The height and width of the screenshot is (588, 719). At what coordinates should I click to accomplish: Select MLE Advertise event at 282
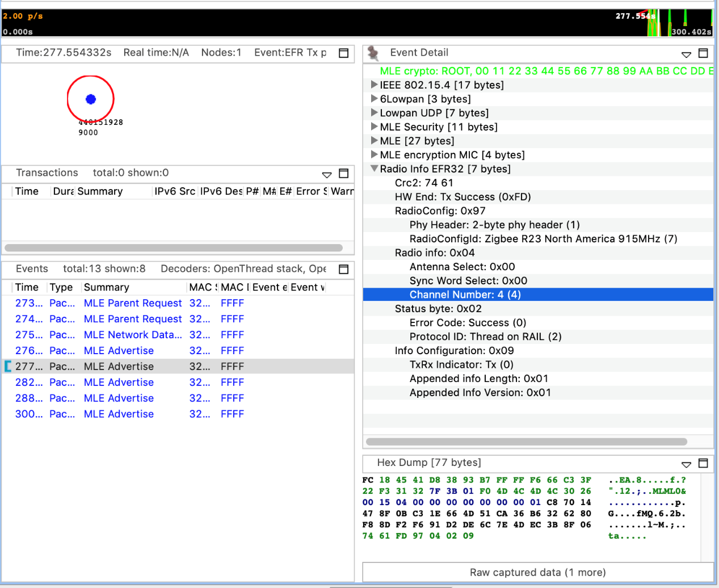178,383
